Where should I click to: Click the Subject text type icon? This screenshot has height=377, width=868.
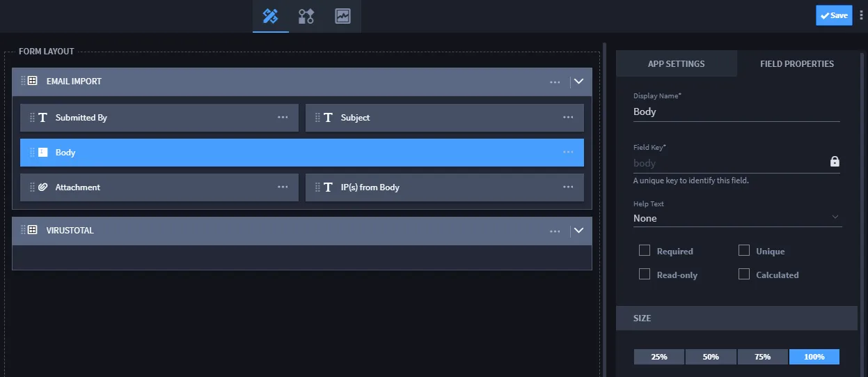tap(328, 118)
